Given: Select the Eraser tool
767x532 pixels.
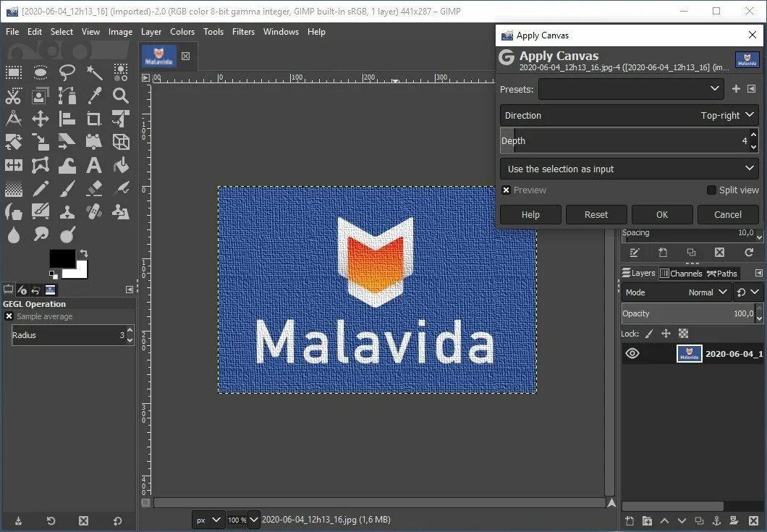Looking at the screenshot, I should tap(94, 188).
